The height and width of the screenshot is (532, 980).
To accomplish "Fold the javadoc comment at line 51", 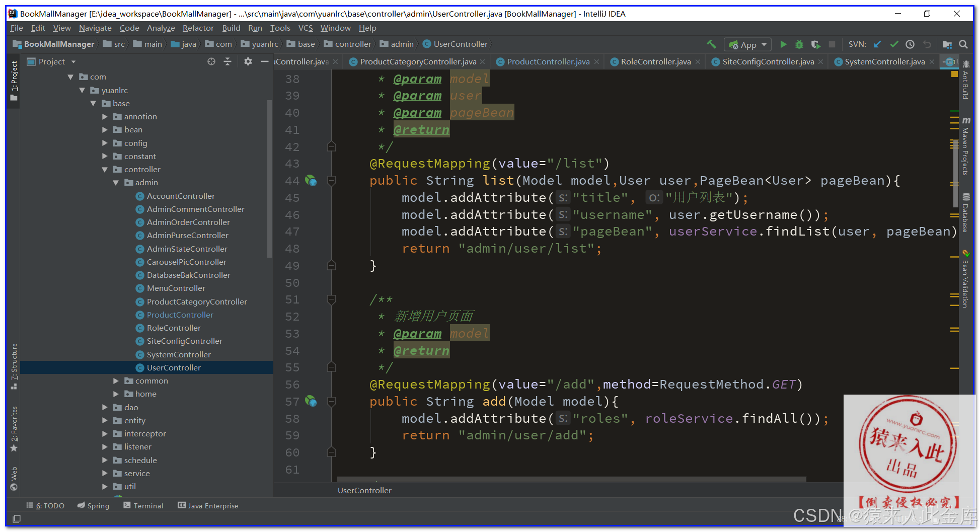I will 331,300.
